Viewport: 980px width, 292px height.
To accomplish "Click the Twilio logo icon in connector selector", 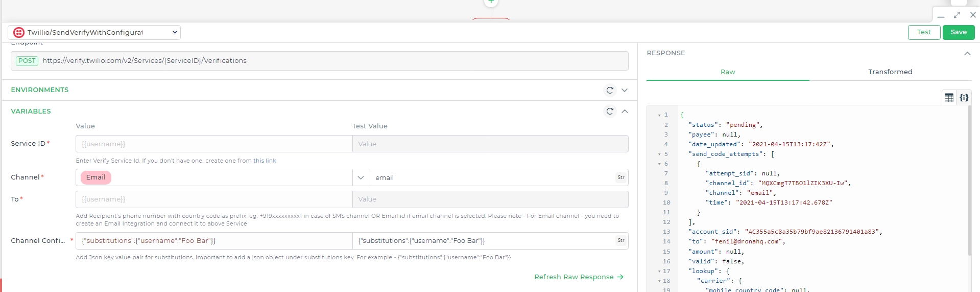I will tap(19, 32).
